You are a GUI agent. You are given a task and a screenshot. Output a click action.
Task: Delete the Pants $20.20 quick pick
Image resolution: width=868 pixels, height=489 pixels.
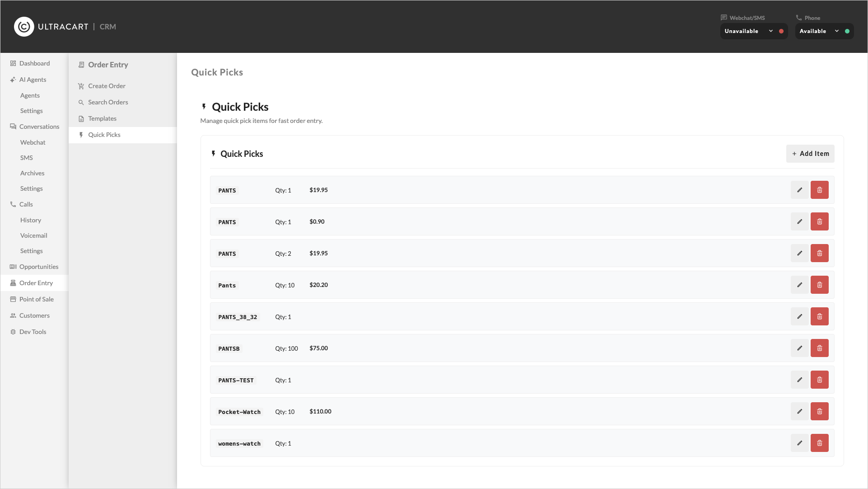click(x=819, y=285)
